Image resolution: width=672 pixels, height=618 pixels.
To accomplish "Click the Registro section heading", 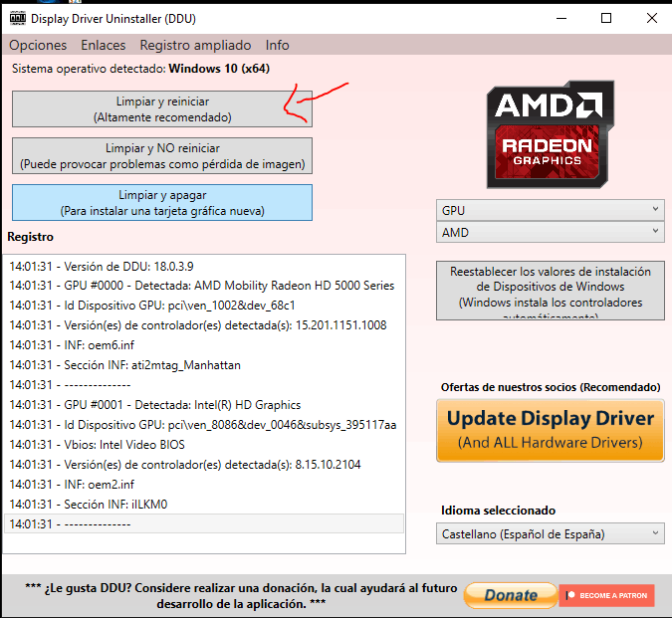I will [x=31, y=237].
